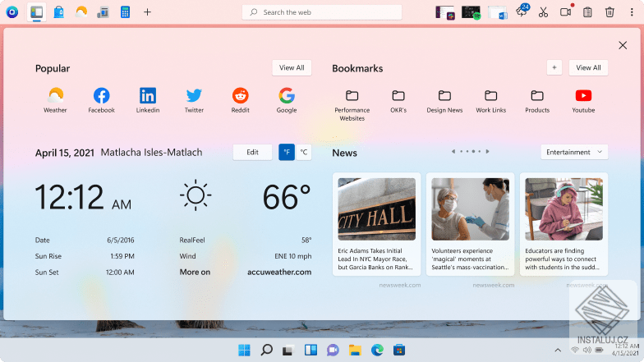The image size is (644, 362).
Task: Open the Slack window thumbnail
Action: coord(445,12)
